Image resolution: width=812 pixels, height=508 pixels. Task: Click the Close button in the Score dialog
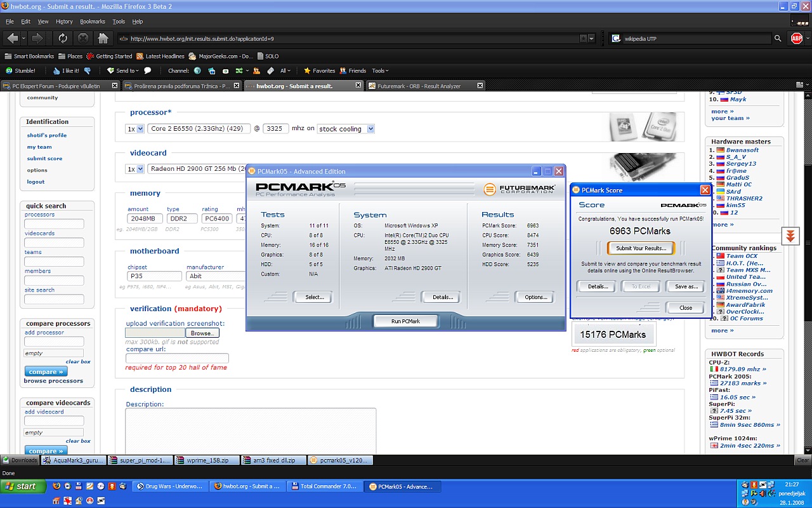coord(686,307)
